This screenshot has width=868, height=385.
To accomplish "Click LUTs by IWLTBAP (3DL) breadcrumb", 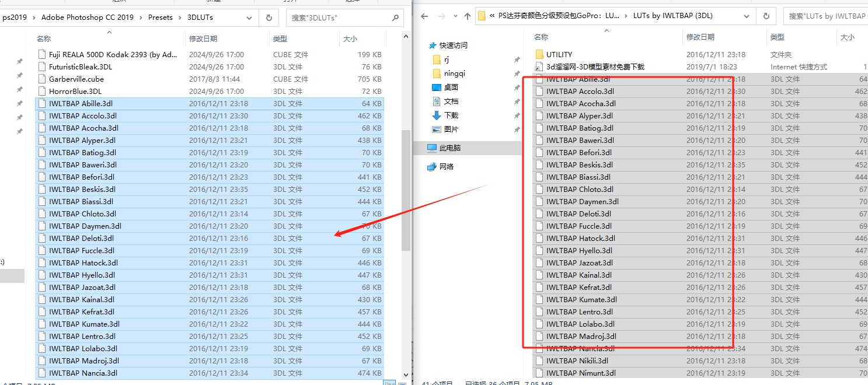I will [672, 16].
